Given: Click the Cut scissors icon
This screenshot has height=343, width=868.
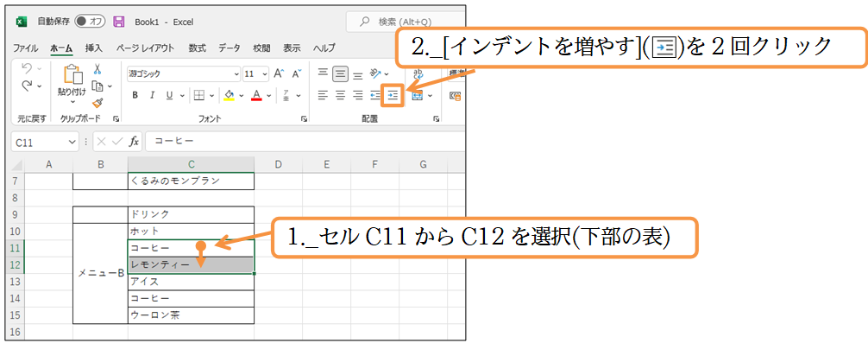Looking at the screenshot, I should (x=97, y=69).
